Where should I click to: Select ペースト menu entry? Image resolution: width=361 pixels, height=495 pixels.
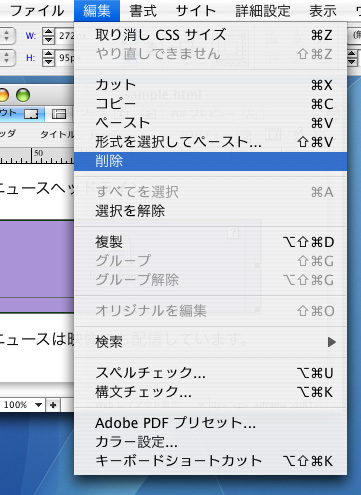click(x=210, y=123)
